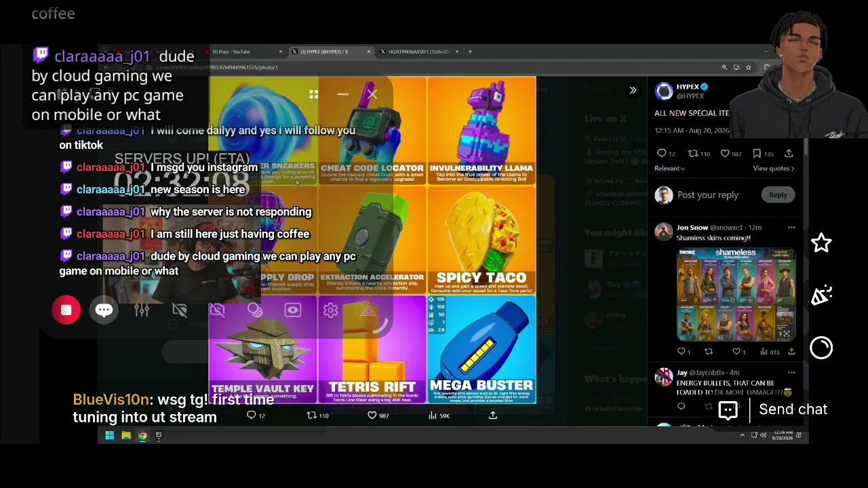868x488 pixels.
Task: Open the View quotes link
Action: pyautogui.click(x=773, y=169)
